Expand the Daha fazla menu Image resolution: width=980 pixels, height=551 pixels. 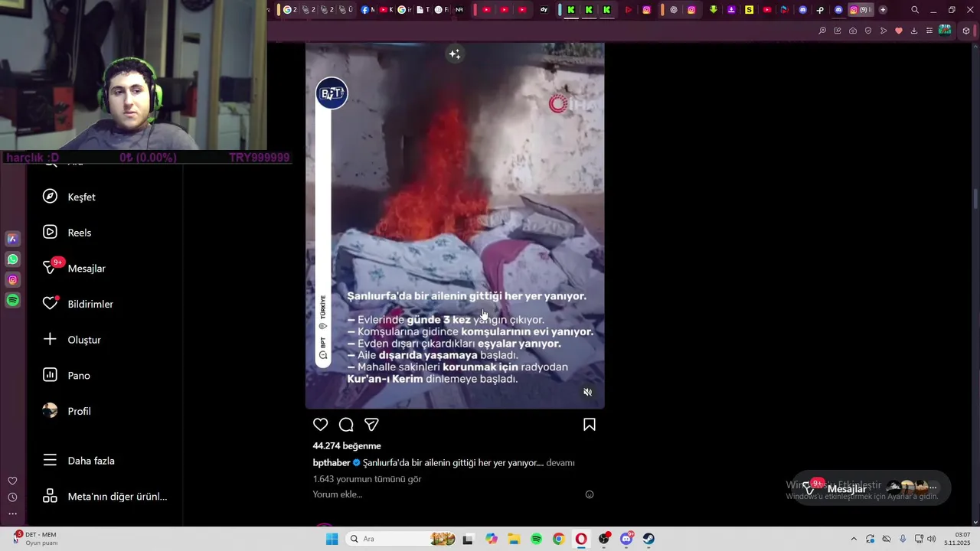pos(79,461)
